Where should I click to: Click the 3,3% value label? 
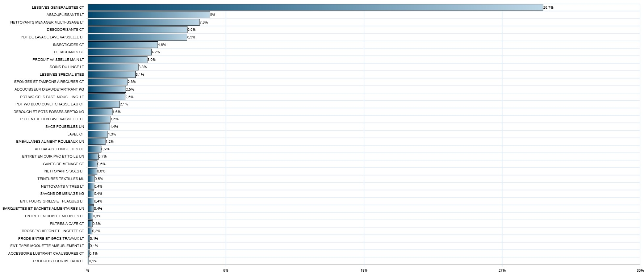point(143,67)
